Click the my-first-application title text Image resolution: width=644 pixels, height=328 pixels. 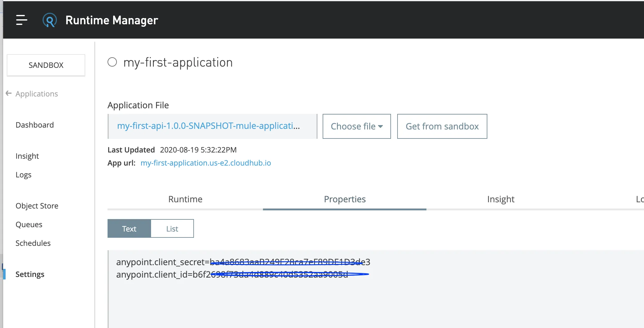(x=178, y=62)
